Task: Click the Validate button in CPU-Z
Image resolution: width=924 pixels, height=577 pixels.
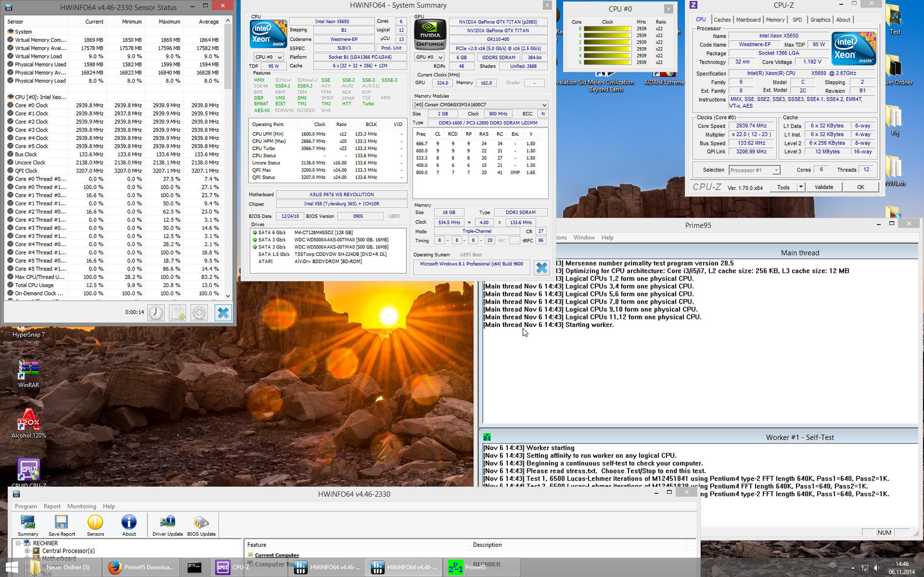Action: tap(824, 187)
